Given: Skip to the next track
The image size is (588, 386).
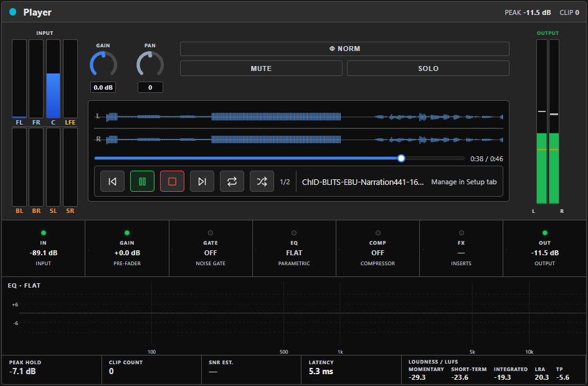Looking at the screenshot, I should (202, 181).
